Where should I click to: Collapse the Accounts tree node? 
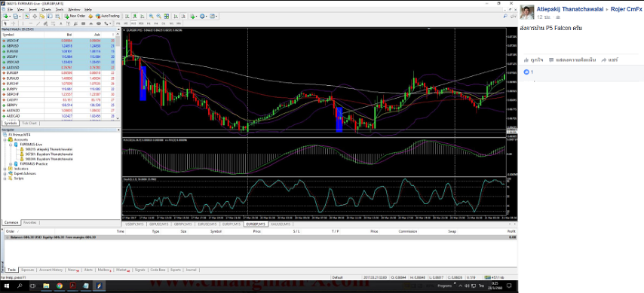point(5,139)
